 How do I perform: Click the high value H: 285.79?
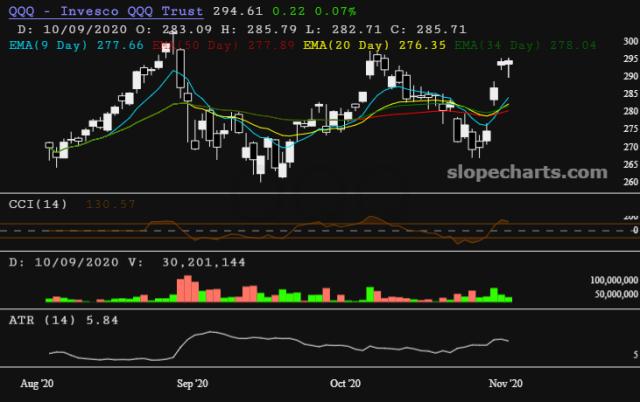point(259,29)
